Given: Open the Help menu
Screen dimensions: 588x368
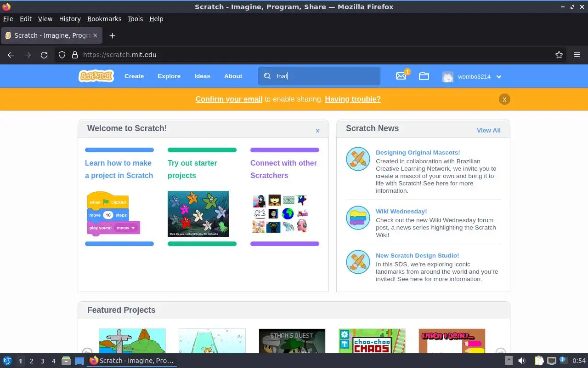Looking at the screenshot, I should [156, 19].
